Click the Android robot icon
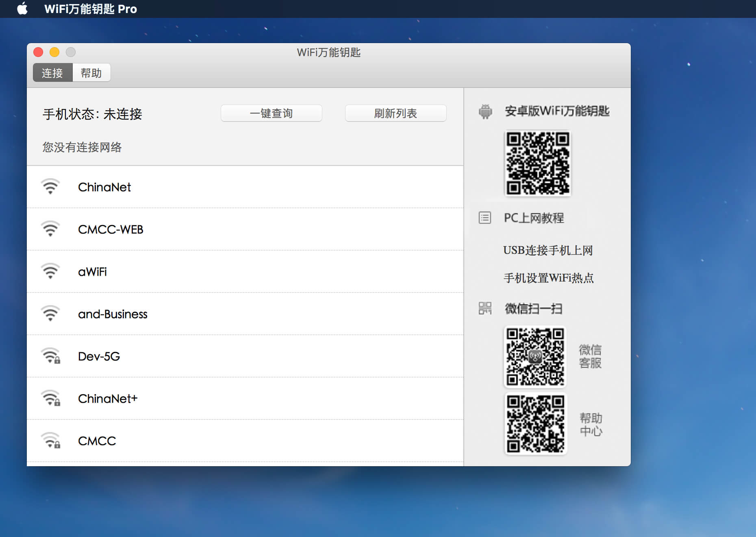Viewport: 756px width, 537px height. coord(485,111)
